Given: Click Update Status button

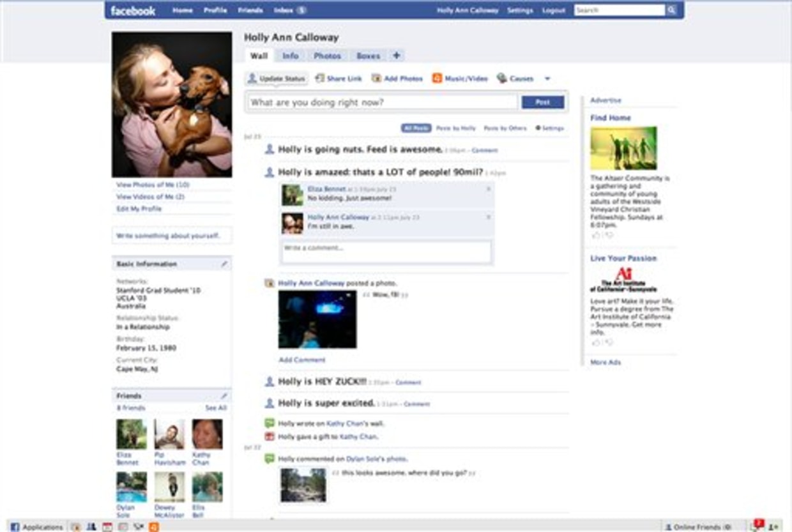Looking at the screenshot, I should [x=277, y=79].
